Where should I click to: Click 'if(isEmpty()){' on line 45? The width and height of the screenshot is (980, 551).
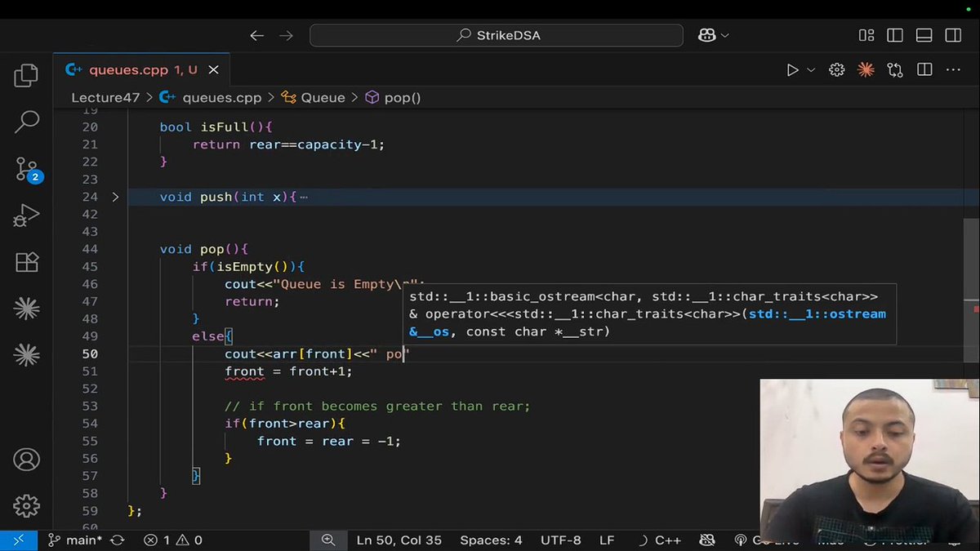tap(248, 267)
